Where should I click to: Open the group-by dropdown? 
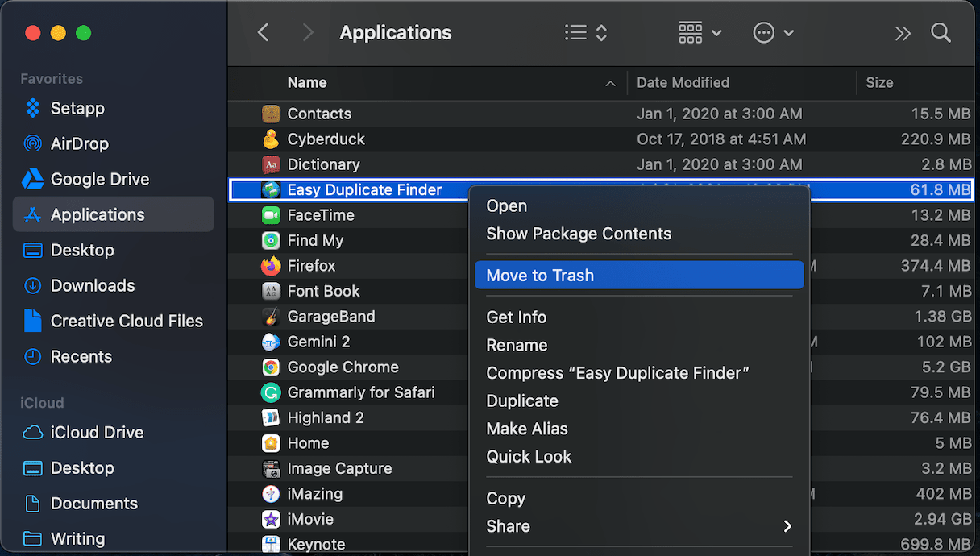699,33
